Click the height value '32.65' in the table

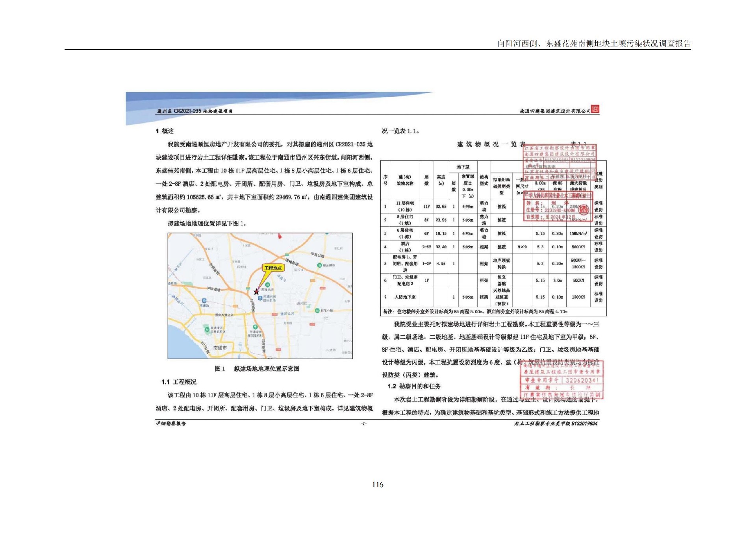[x=441, y=207]
